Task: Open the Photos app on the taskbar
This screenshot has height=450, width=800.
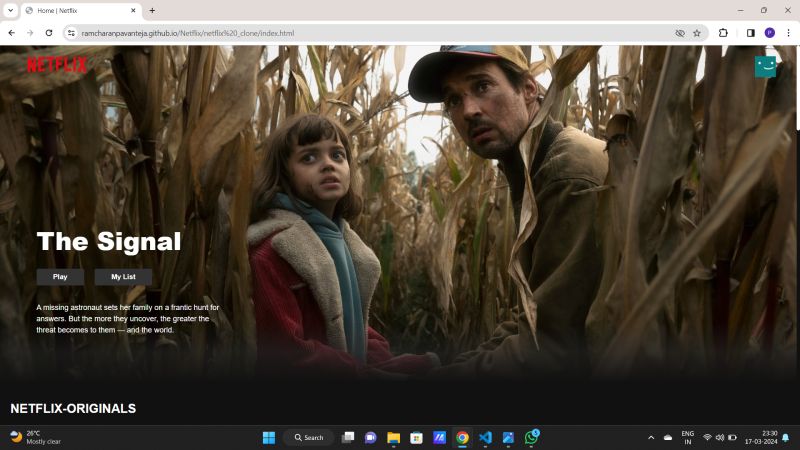Action: pyautogui.click(x=508, y=438)
